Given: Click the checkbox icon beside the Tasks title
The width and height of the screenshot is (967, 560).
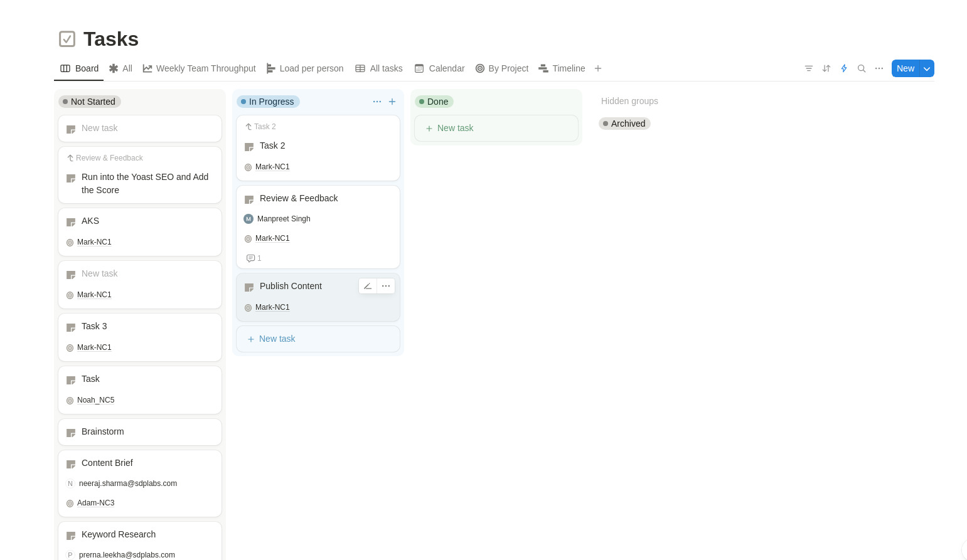Looking at the screenshot, I should click(67, 38).
